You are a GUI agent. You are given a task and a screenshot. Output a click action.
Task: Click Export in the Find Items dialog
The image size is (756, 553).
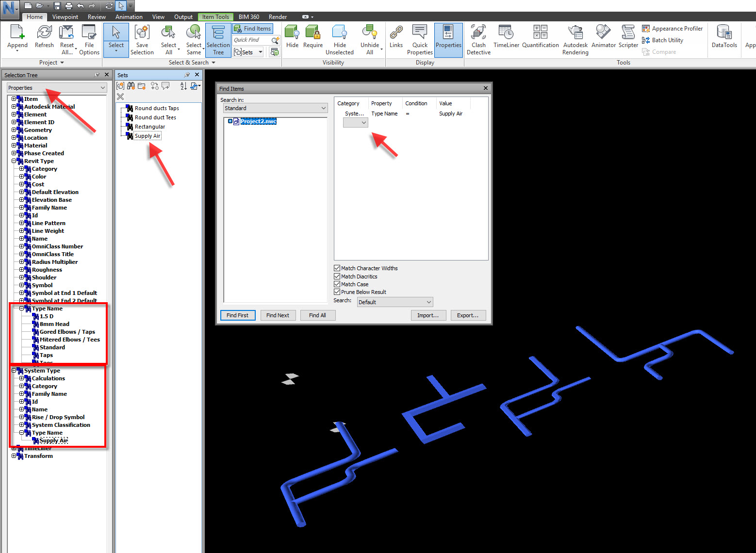tap(467, 315)
